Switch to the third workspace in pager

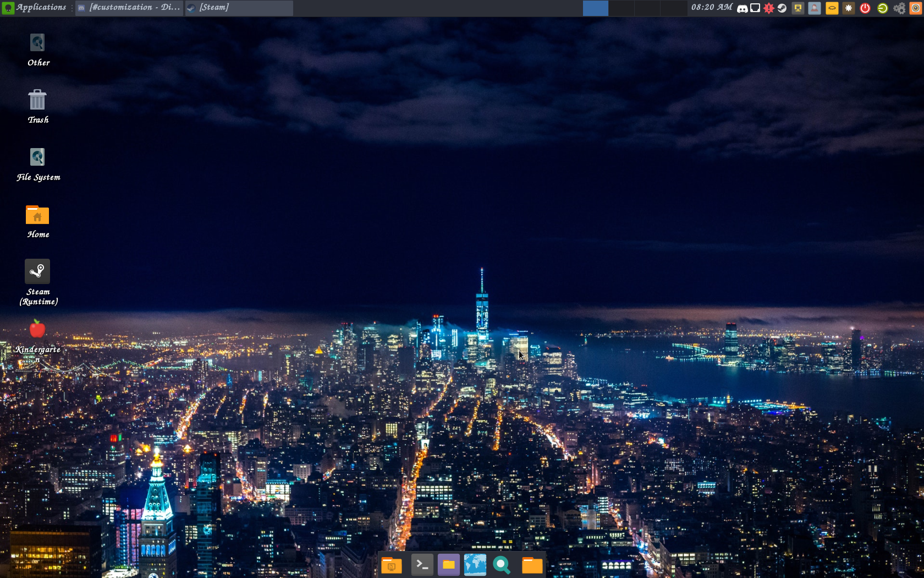647,8
